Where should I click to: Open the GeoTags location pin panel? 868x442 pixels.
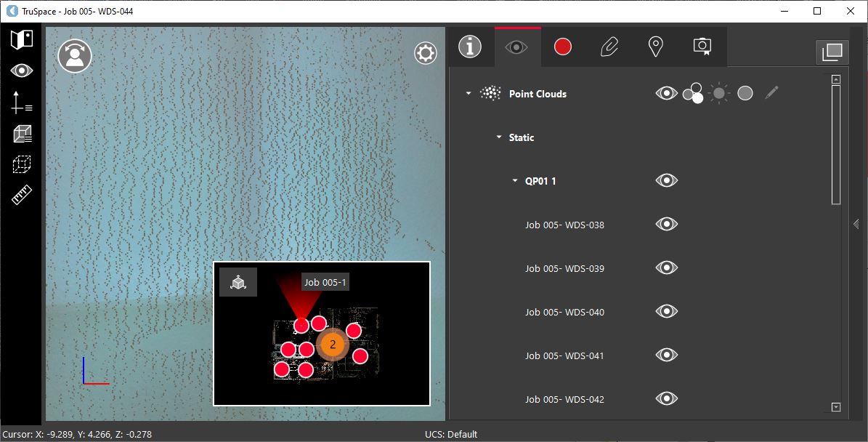coord(655,46)
